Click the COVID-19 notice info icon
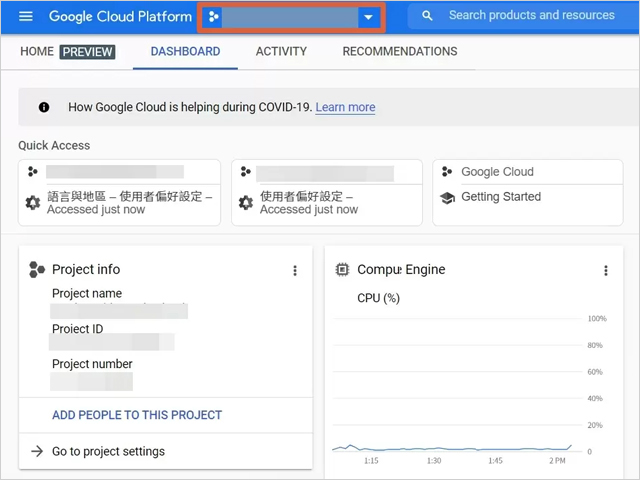 pyautogui.click(x=44, y=107)
